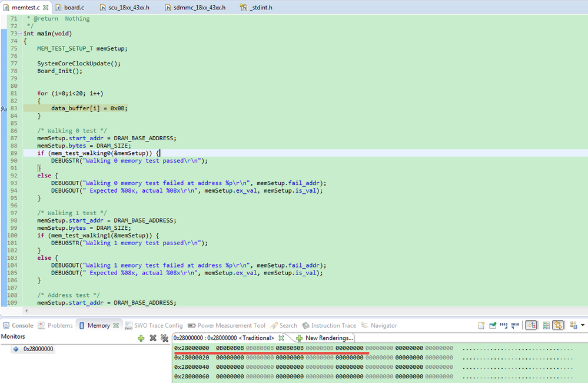Select the 0x28000000 monitor entry
588x383 pixels.
tap(34, 349)
